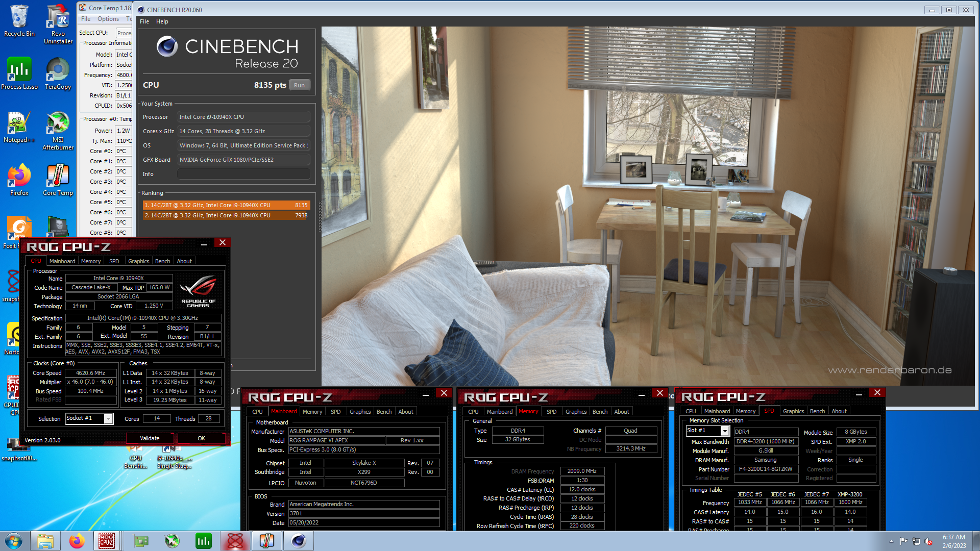Switch to ROG CPU-Z taskbar button
Image resolution: width=980 pixels, height=551 pixels.
(107, 541)
